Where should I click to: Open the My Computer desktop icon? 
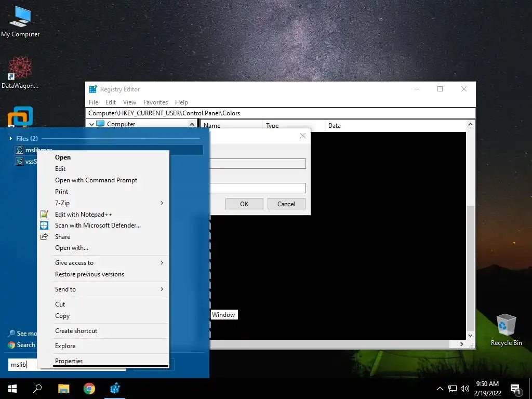click(20, 21)
